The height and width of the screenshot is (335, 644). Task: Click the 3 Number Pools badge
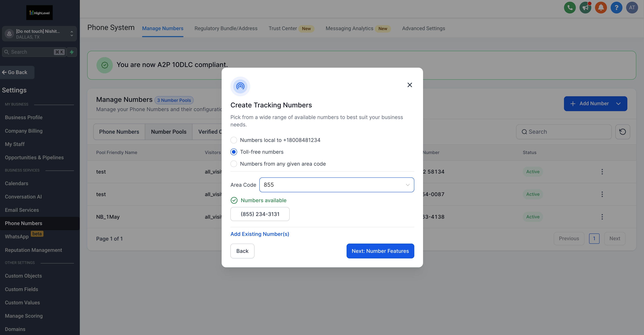click(174, 100)
